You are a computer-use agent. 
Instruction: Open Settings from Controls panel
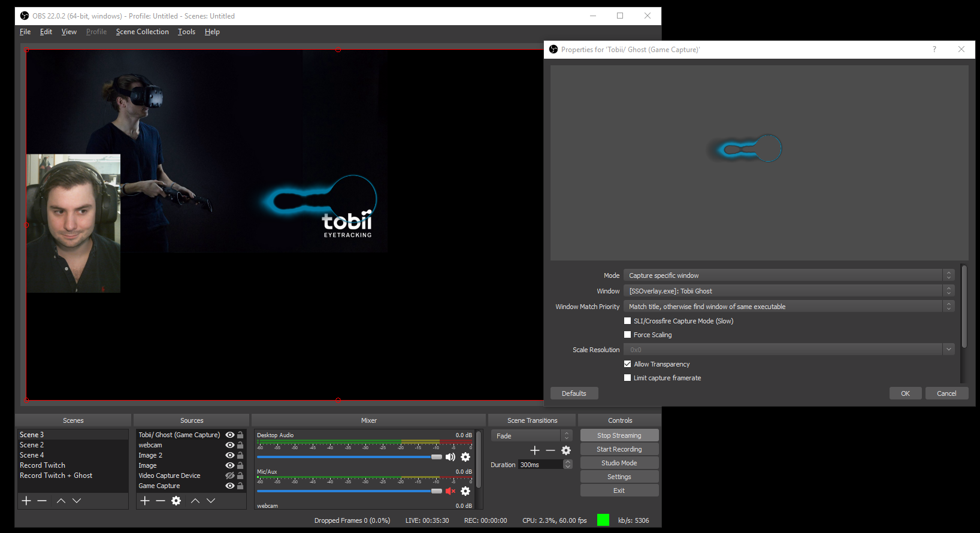pyautogui.click(x=619, y=477)
